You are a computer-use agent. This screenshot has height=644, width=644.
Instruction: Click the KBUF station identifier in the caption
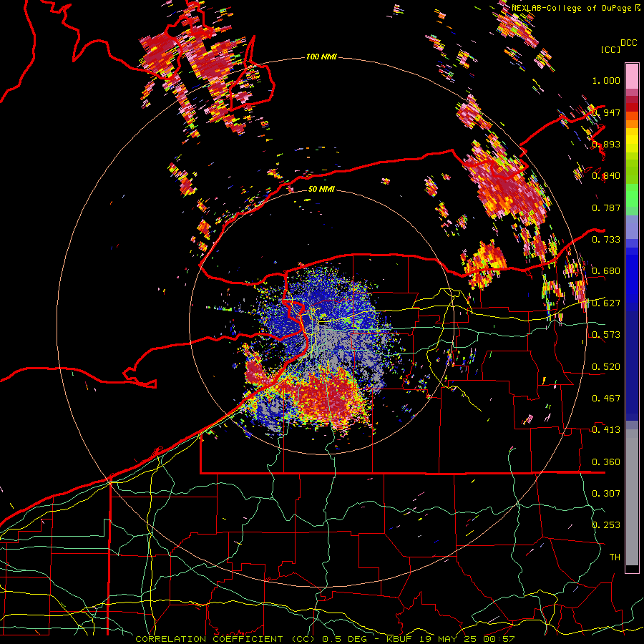(x=401, y=639)
